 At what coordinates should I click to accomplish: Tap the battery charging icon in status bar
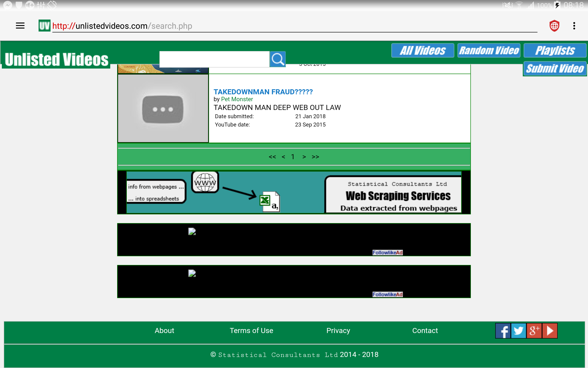[557, 5]
